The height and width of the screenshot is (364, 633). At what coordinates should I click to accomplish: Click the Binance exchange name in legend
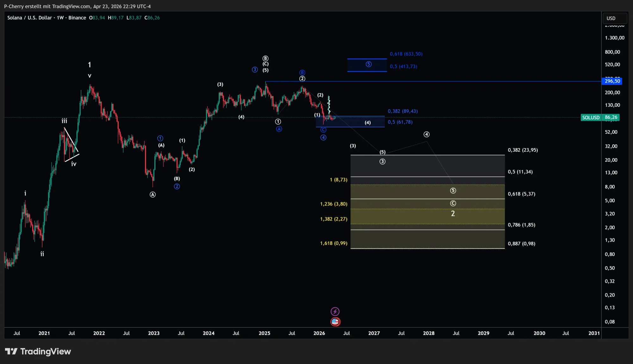point(77,18)
